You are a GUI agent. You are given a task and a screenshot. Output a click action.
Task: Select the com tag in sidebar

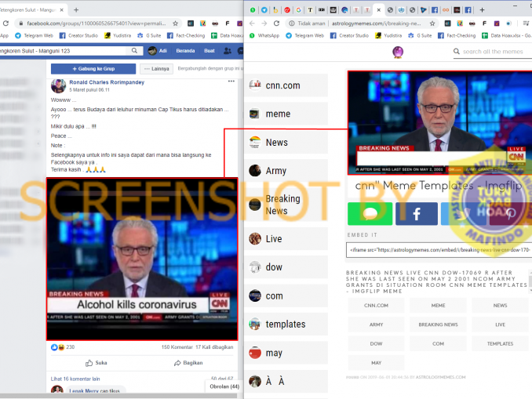[286, 296]
